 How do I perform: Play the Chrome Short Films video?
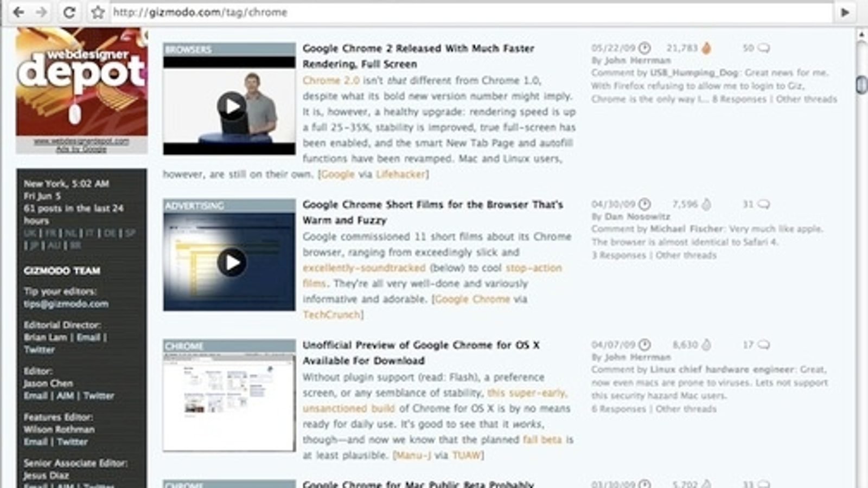point(232,262)
